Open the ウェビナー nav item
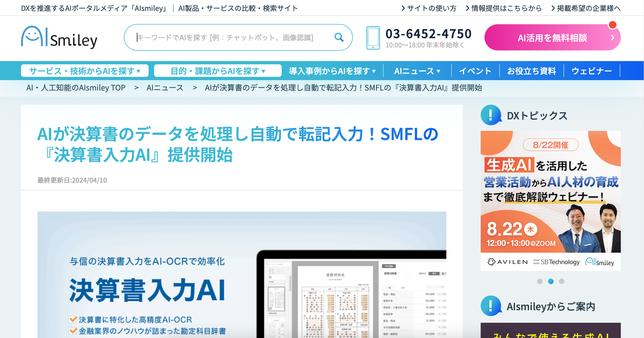644x338 pixels. [x=592, y=71]
